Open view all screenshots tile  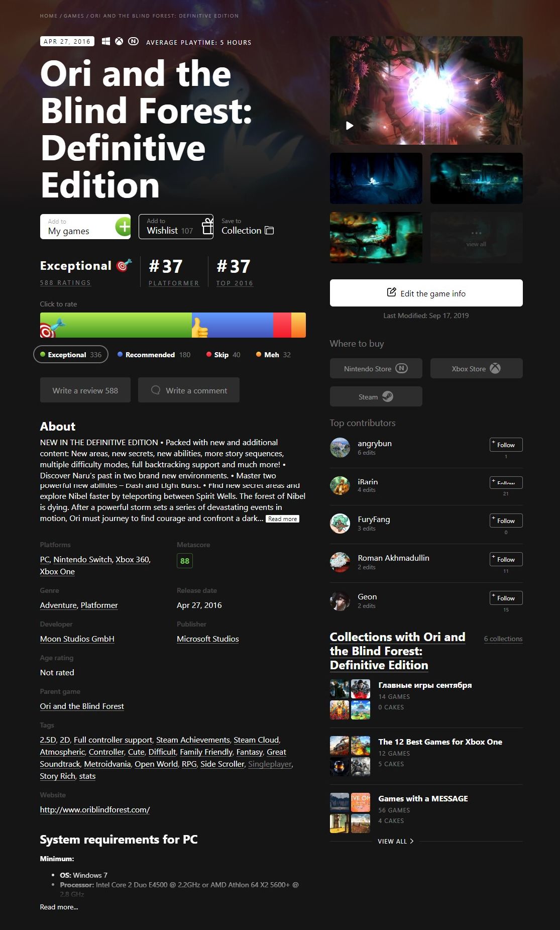tap(476, 237)
